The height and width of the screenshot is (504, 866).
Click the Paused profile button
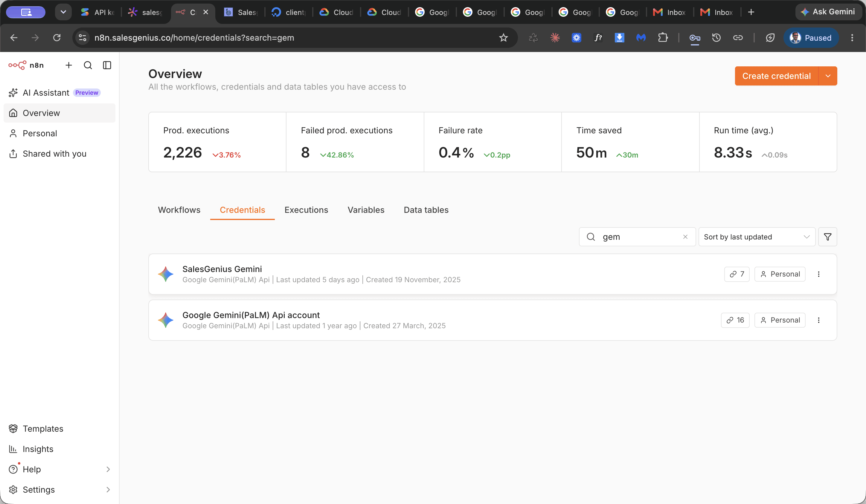[x=811, y=38]
